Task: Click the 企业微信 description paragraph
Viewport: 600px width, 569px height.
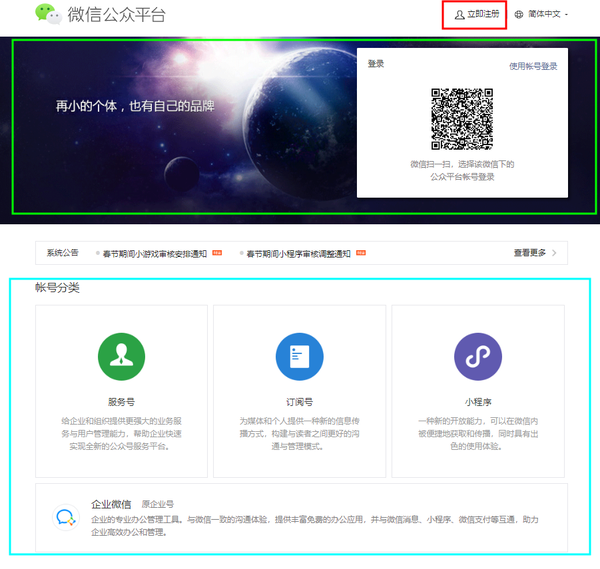Action: (x=315, y=526)
